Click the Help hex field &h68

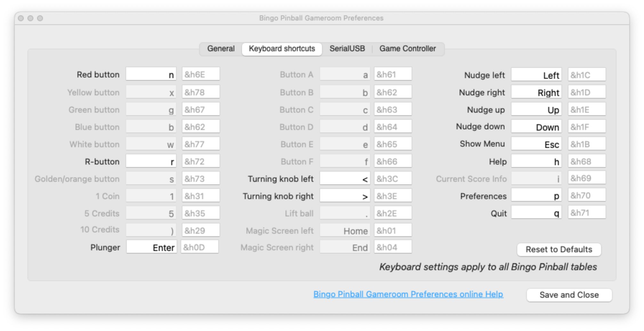point(587,161)
